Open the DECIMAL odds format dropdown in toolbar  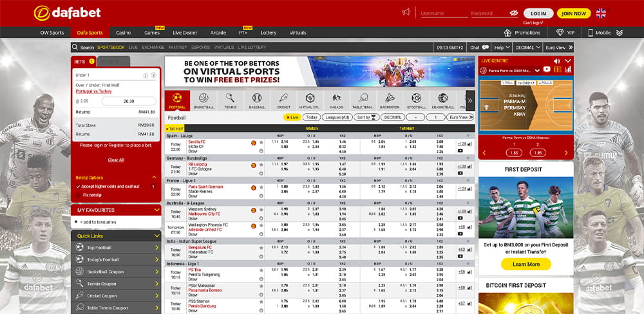click(x=527, y=48)
